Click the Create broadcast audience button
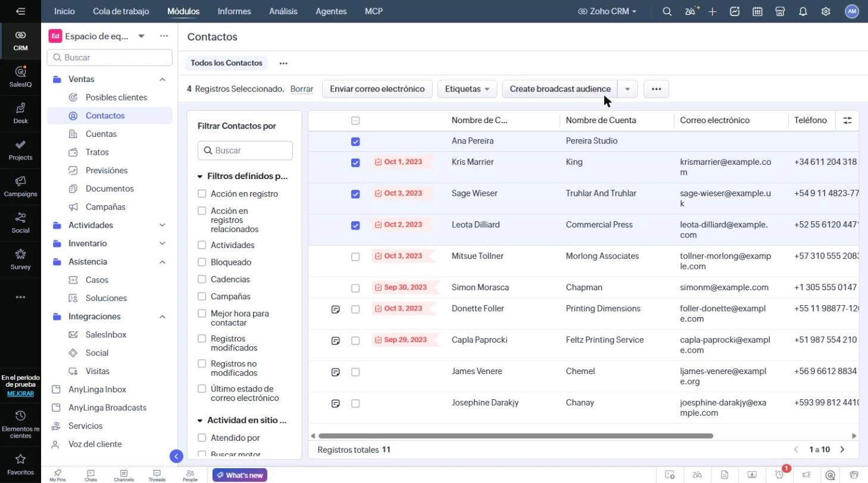This screenshot has width=868, height=483. tap(560, 89)
